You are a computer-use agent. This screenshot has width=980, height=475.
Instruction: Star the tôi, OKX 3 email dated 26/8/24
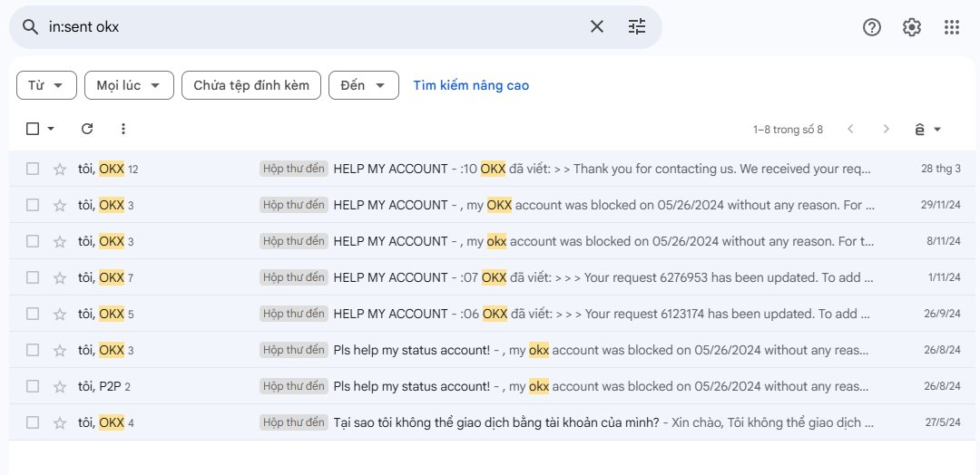59,350
